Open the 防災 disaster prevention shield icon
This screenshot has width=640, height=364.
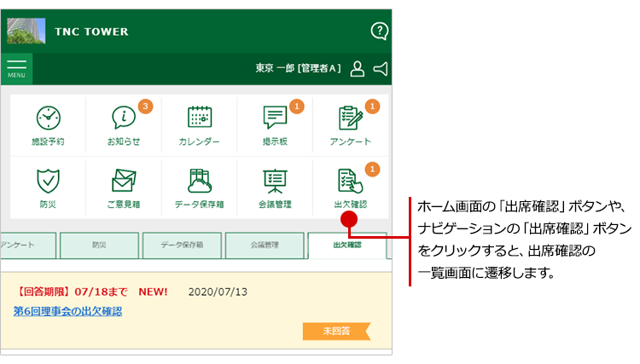pyautogui.click(x=49, y=187)
